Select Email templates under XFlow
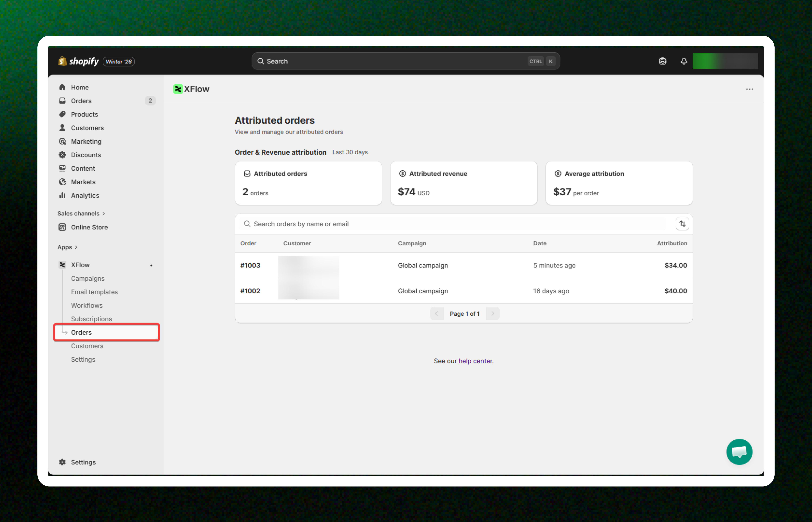812x522 pixels. (x=94, y=292)
